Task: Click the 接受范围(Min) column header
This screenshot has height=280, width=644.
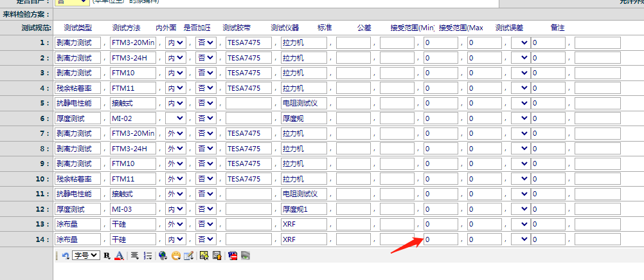Action: click(x=413, y=28)
